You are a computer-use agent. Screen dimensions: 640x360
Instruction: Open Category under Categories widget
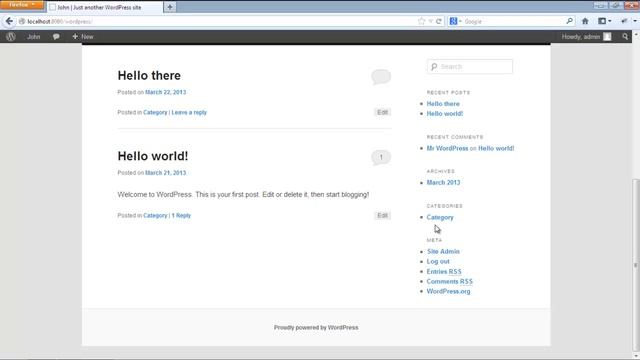[x=440, y=217]
